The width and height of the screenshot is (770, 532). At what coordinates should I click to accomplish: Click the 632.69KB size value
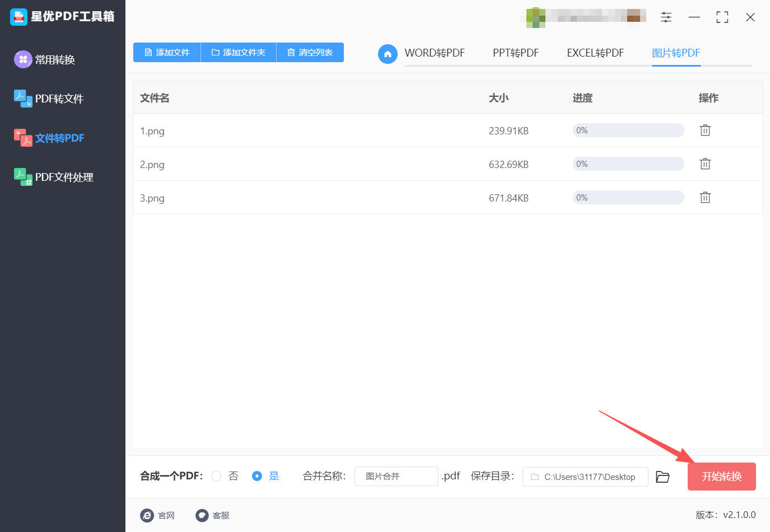click(x=508, y=165)
